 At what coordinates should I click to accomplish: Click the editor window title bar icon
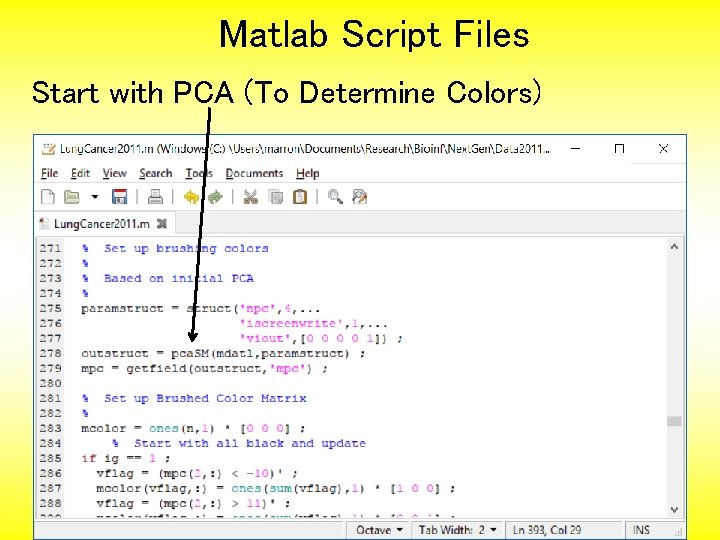tap(48, 149)
